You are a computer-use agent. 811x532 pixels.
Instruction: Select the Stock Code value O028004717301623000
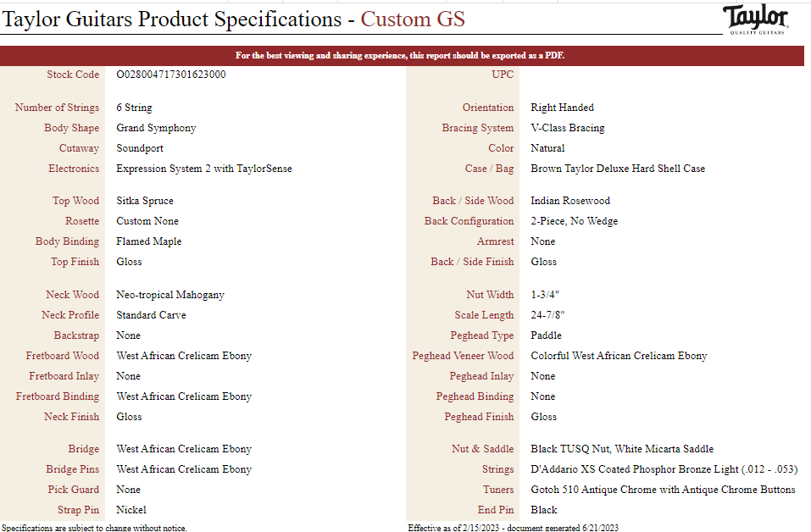point(170,75)
